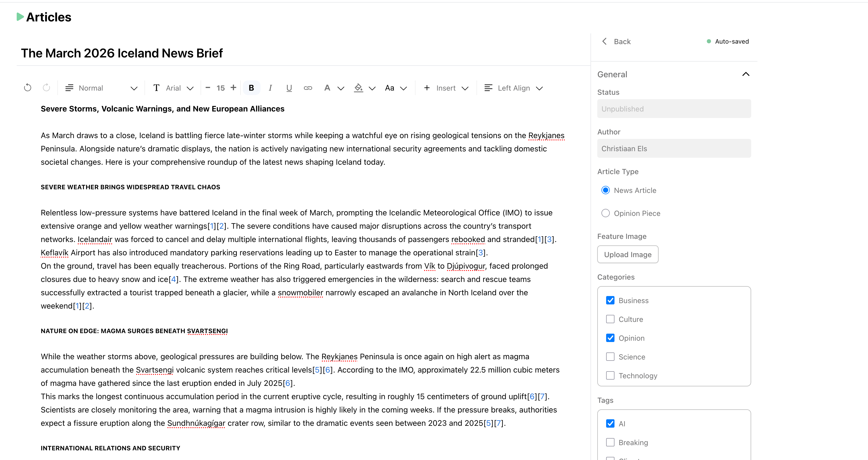Image resolution: width=868 pixels, height=460 pixels.
Task: Open the Insert menu
Action: pyautogui.click(x=445, y=88)
